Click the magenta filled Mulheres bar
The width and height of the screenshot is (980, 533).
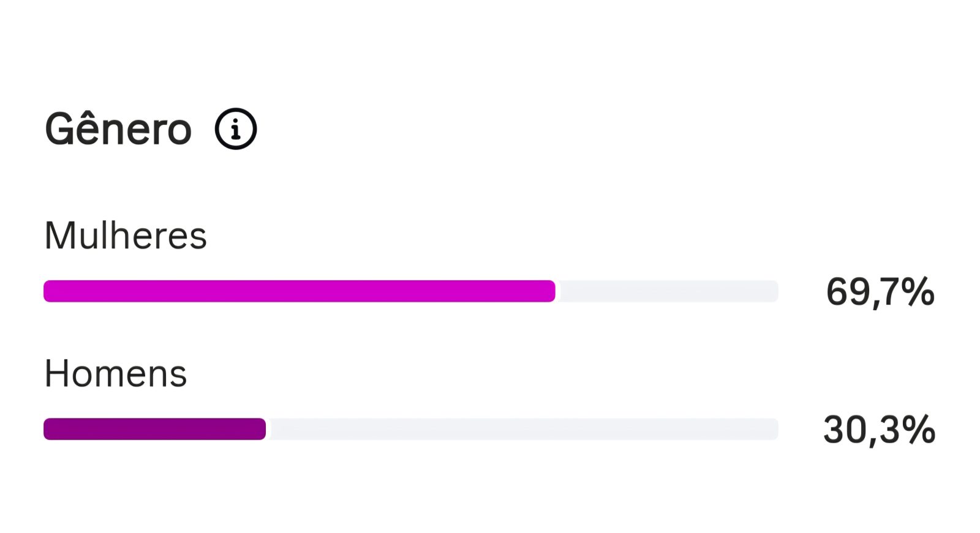300,291
